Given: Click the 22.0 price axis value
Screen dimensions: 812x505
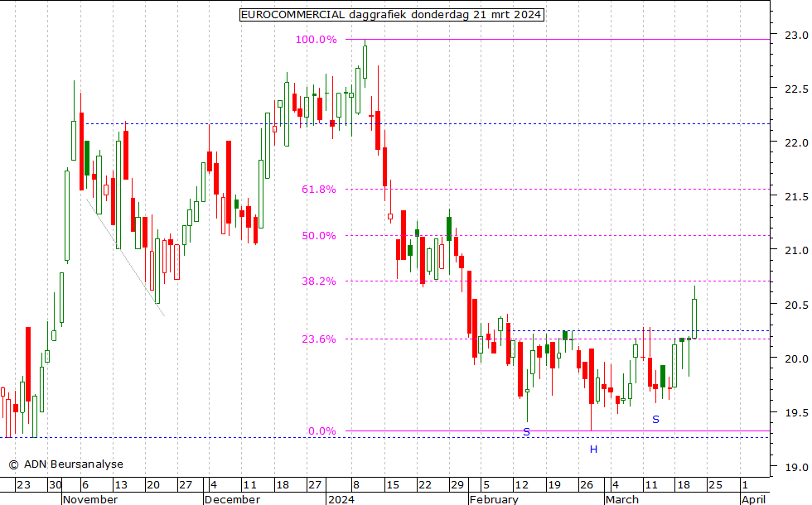Looking at the screenshot, I should 796,142.
